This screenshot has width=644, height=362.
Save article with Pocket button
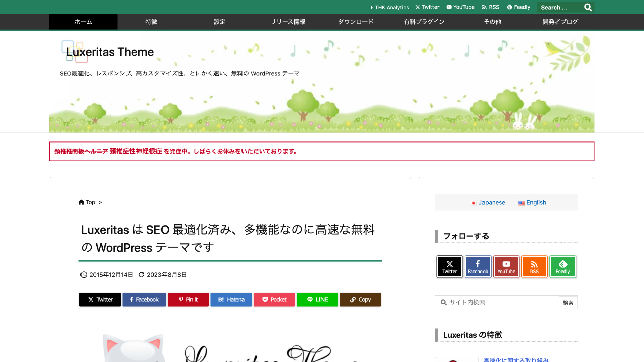click(x=274, y=300)
